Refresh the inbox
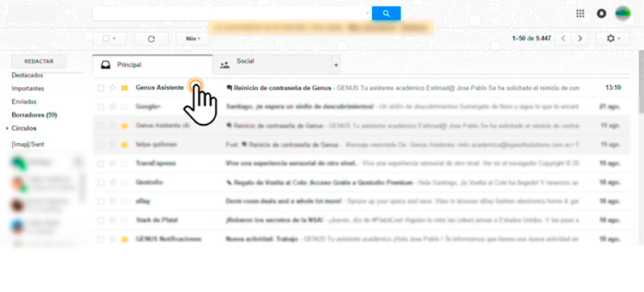 click(151, 39)
